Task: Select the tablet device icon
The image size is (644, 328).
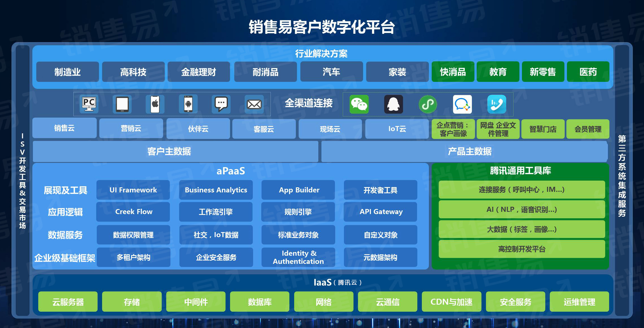Action: 122,104
